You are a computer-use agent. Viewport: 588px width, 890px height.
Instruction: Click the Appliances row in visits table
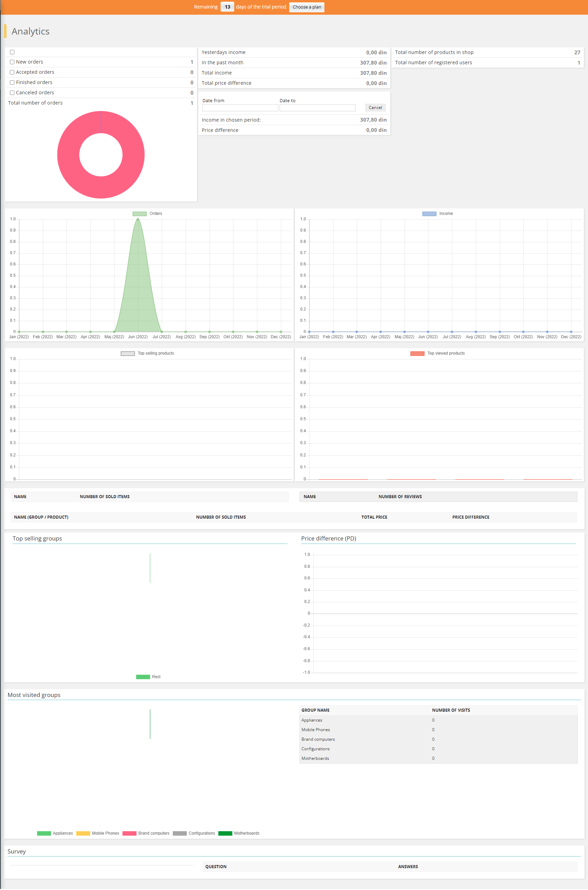pyautogui.click(x=438, y=721)
